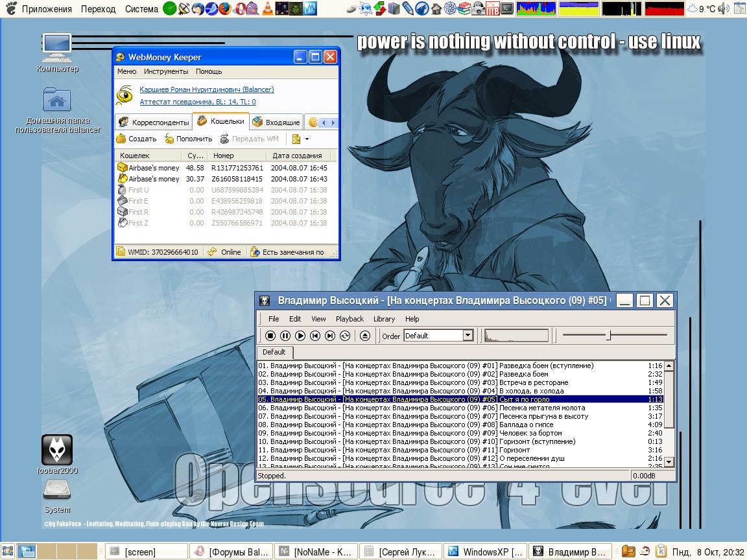Open the Помощь menu in WebMoney Keeper
Viewport: 747px width, 560px height.
[x=209, y=71]
